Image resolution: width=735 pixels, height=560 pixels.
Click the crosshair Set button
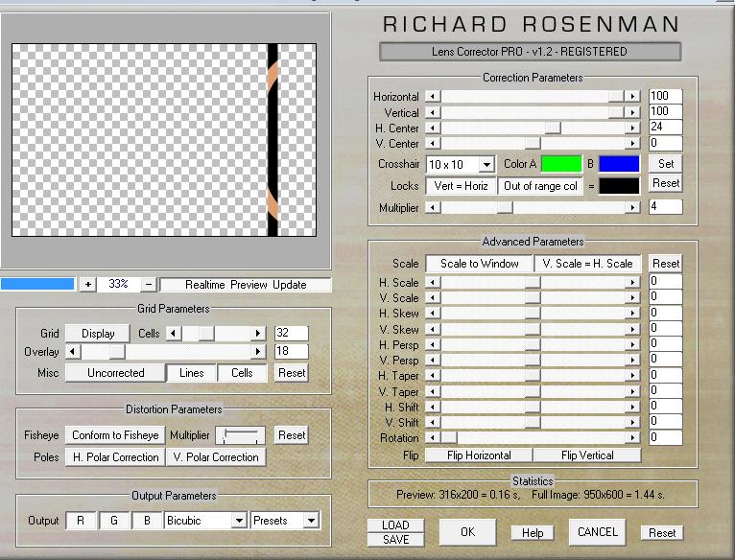point(666,164)
